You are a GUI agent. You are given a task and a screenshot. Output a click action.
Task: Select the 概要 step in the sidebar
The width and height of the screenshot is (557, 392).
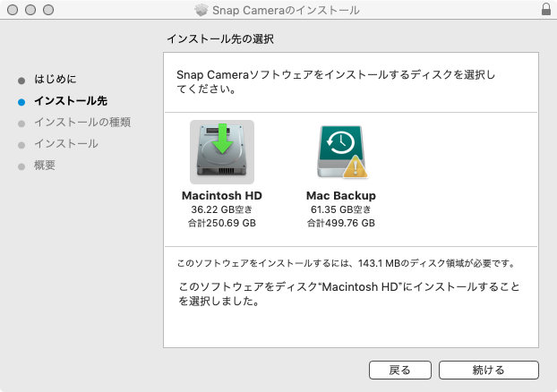pyautogui.click(x=45, y=165)
